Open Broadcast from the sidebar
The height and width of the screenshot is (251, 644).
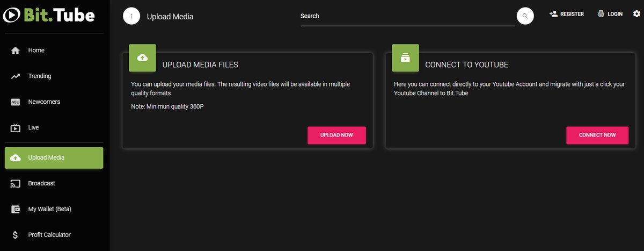[54, 183]
